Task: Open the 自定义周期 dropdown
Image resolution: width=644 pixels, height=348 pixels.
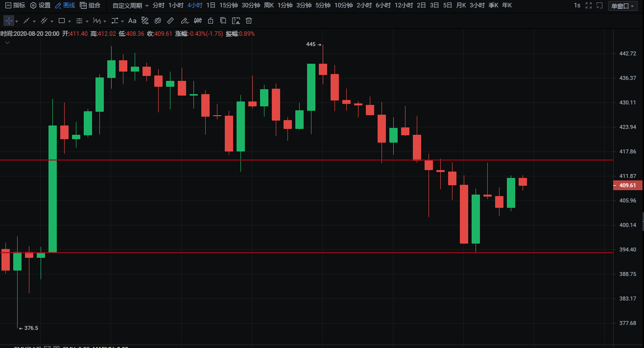Action: pyautogui.click(x=130, y=5)
